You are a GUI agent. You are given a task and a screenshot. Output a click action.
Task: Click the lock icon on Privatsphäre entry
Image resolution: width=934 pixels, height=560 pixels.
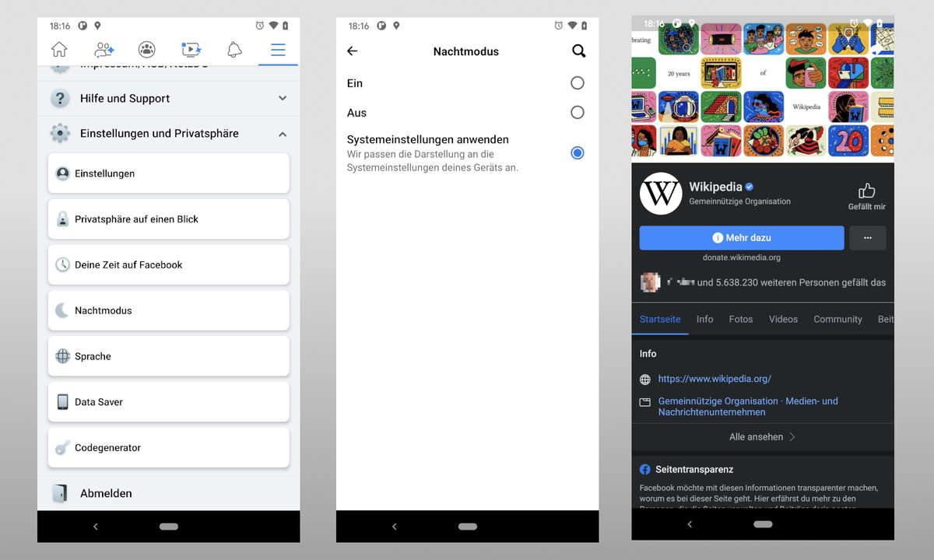click(63, 219)
